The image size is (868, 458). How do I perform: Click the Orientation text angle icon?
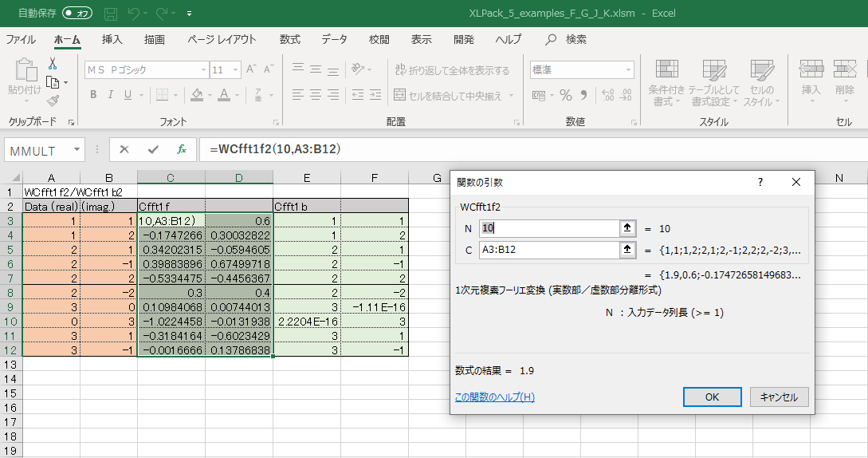pyautogui.click(x=358, y=69)
